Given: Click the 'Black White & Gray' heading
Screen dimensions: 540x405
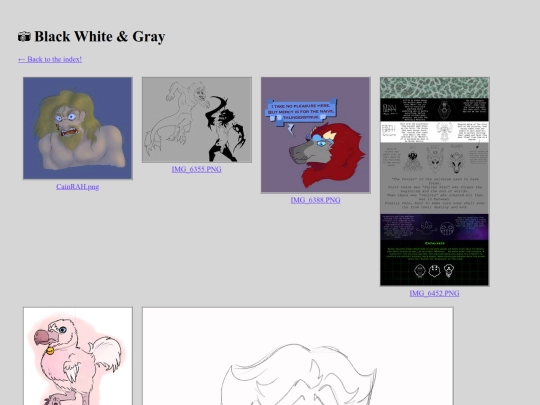Looking at the screenshot, I should [100, 37].
